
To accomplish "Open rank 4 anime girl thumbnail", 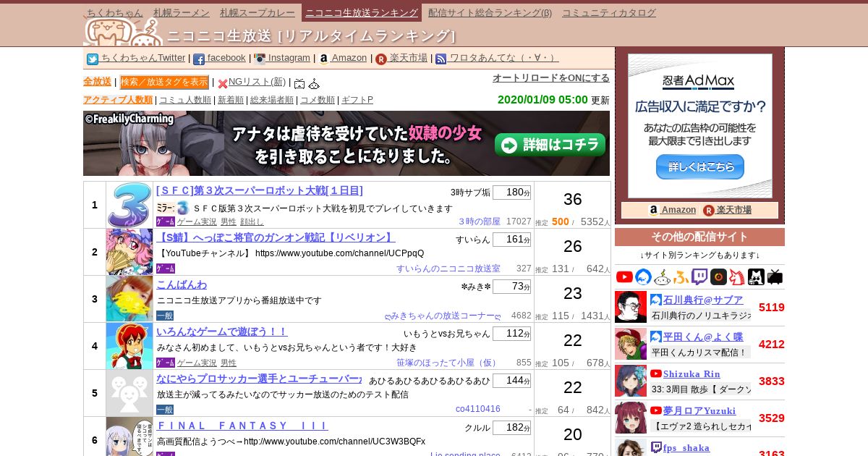I will (129, 346).
